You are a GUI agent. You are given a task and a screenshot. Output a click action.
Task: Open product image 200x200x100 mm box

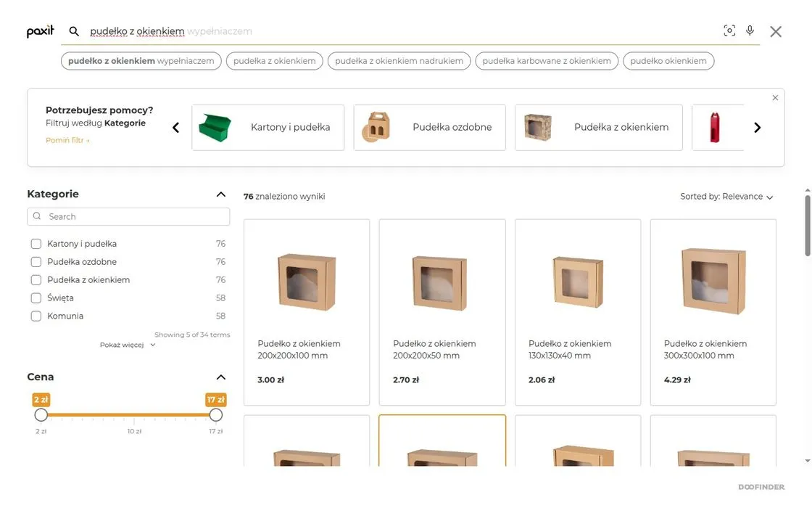pos(307,282)
